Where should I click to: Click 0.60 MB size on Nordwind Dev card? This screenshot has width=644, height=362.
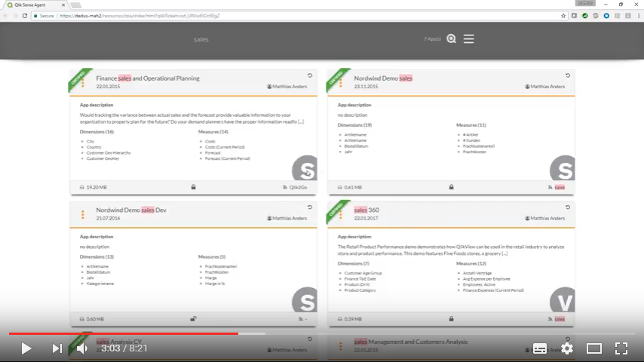[95, 319]
